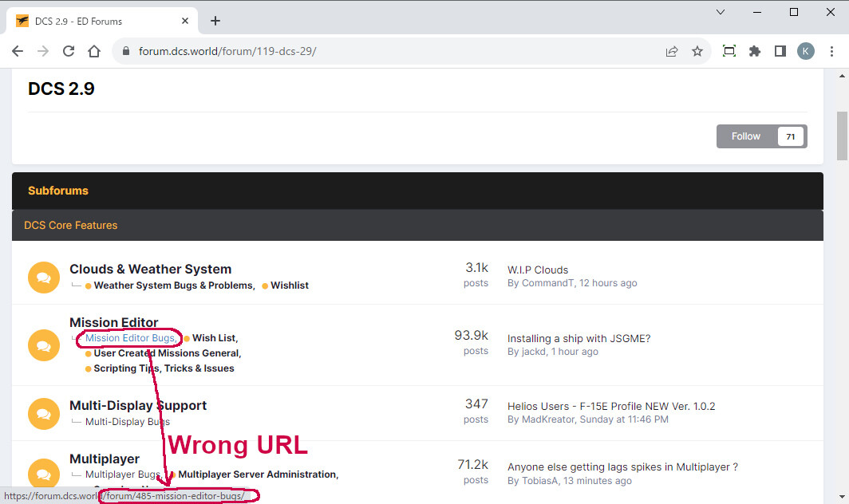This screenshot has height=504, width=849.
Task: View the 71 followers count
Action: (x=791, y=136)
